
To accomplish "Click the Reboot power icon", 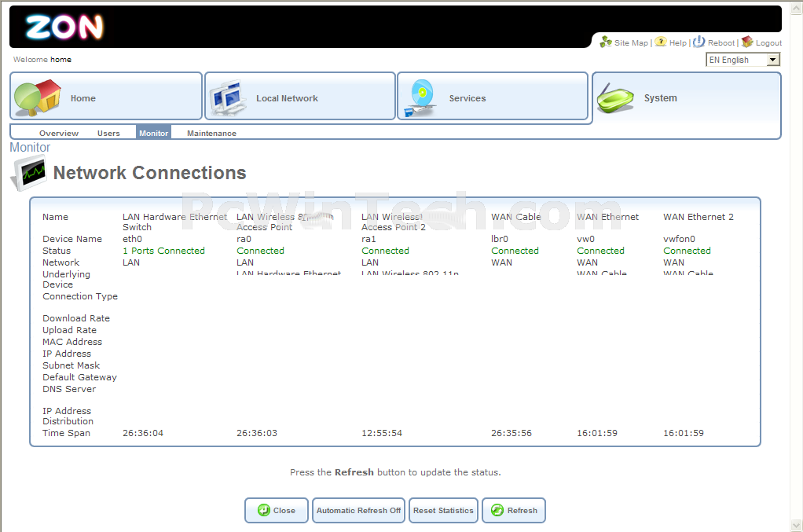I will coord(699,42).
